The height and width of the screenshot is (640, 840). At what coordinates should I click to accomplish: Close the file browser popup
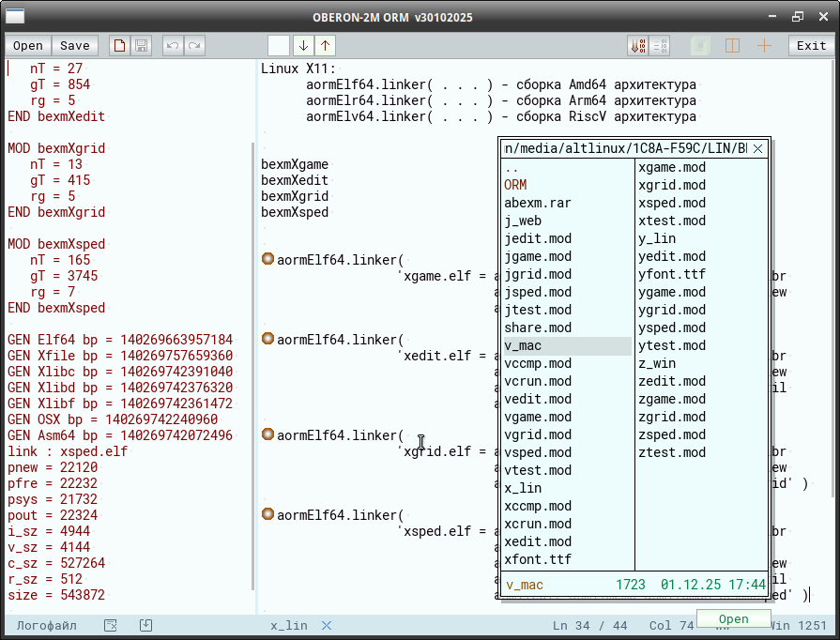[758, 149]
